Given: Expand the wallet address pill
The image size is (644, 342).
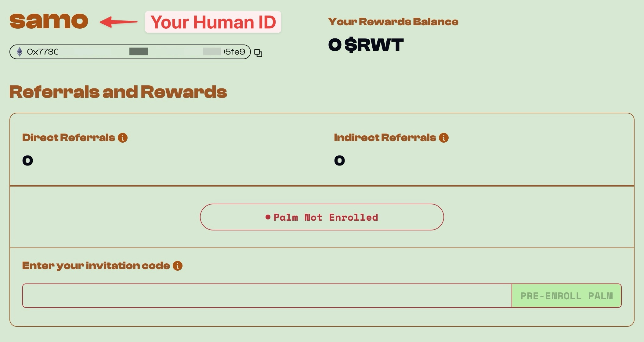Looking at the screenshot, I should pos(130,52).
